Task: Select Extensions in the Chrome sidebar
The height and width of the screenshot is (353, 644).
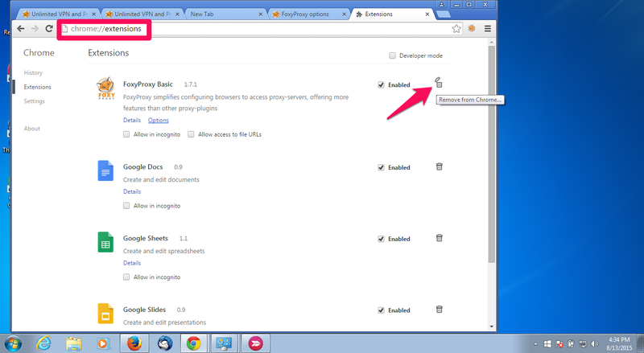Action: (x=37, y=87)
